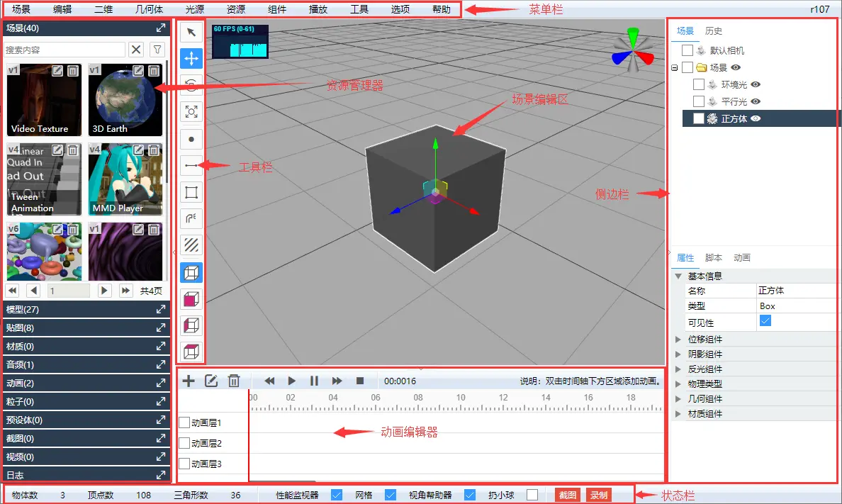The image size is (842, 504).
Task: Delete the selected animation with trash icon
Action: [x=234, y=381]
